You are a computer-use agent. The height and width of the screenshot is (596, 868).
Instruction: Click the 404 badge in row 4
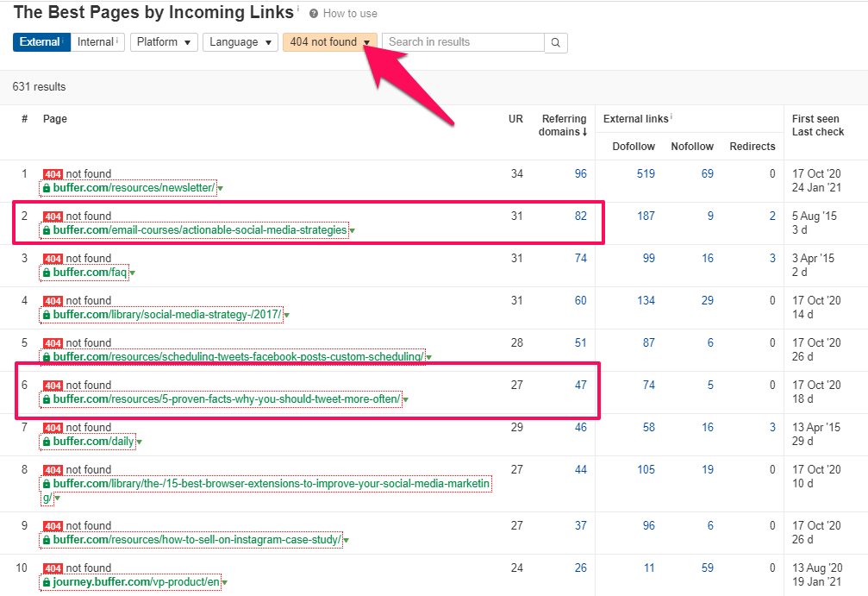click(x=53, y=301)
